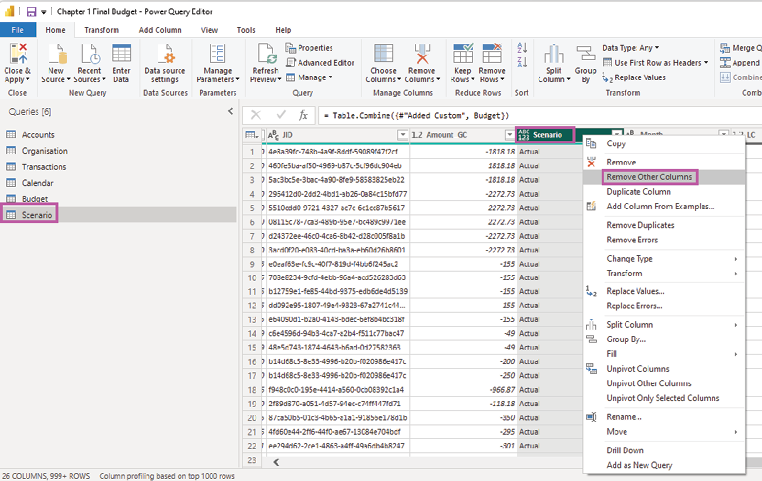The width and height of the screenshot is (762, 481).
Task: Click Replace Values in the ribbon
Action: [638, 77]
